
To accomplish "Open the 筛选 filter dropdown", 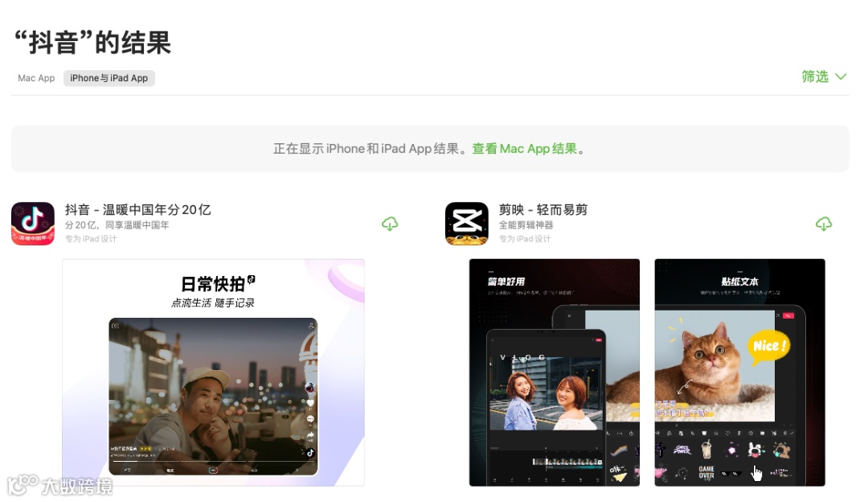I will [825, 76].
